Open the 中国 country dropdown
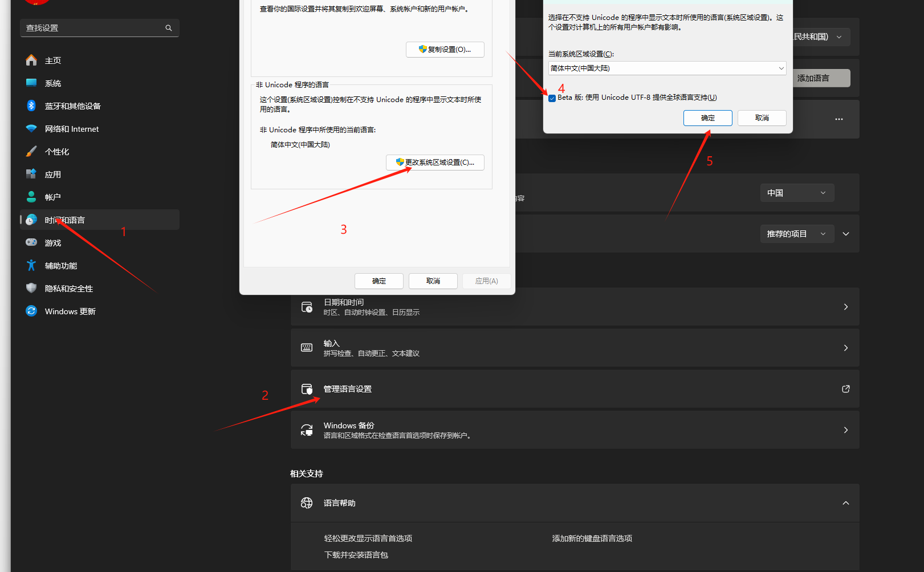The image size is (924, 572). click(x=797, y=193)
